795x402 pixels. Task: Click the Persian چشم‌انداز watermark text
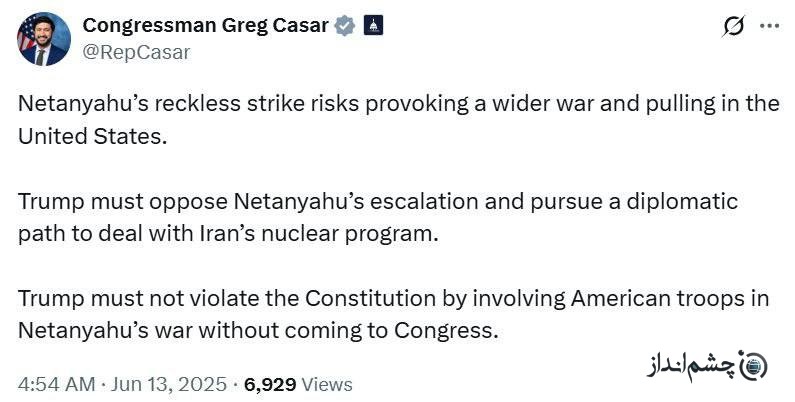point(692,366)
